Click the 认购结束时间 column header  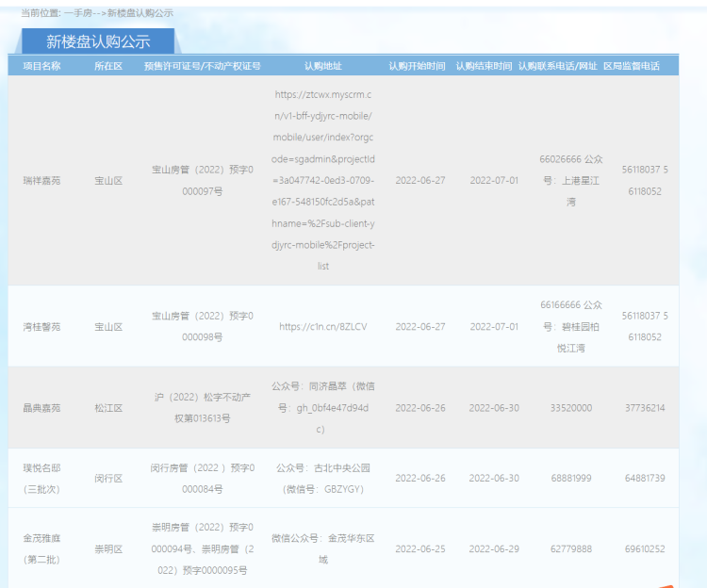484,66
